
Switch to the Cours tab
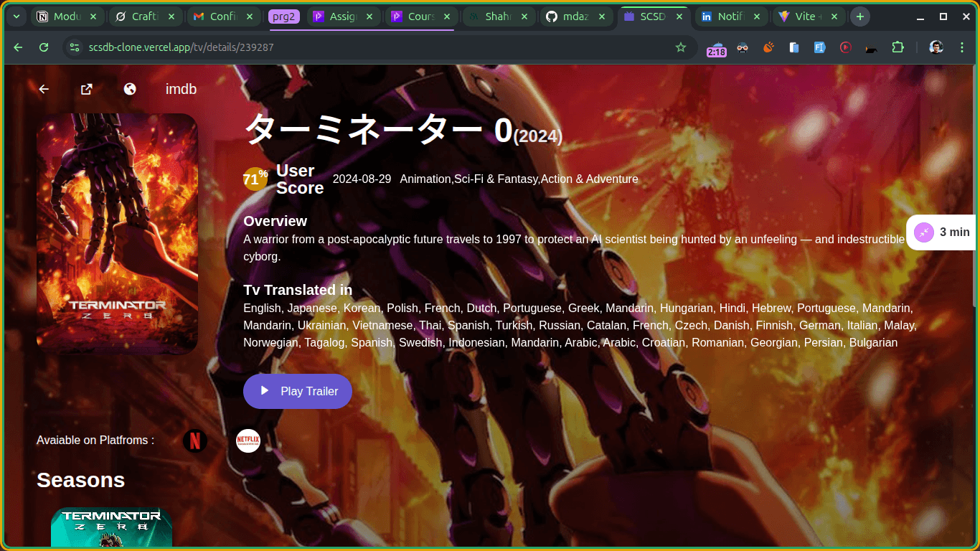click(x=421, y=17)
